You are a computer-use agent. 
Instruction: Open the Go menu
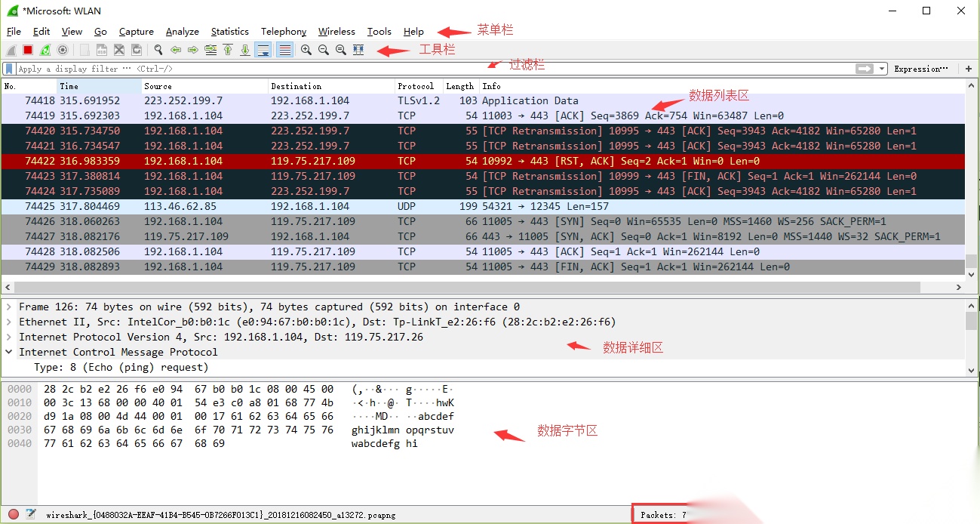100,32
